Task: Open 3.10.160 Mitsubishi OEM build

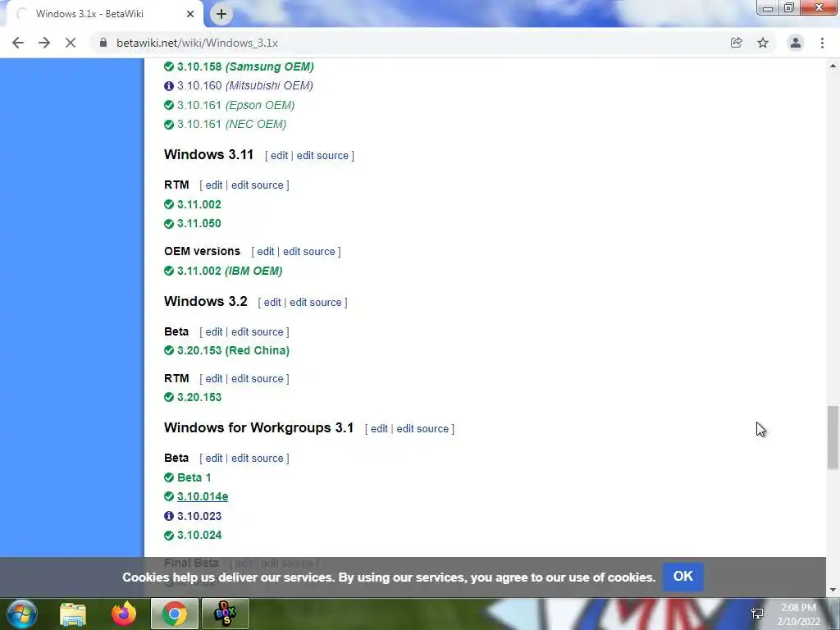Action: (244, 85)
